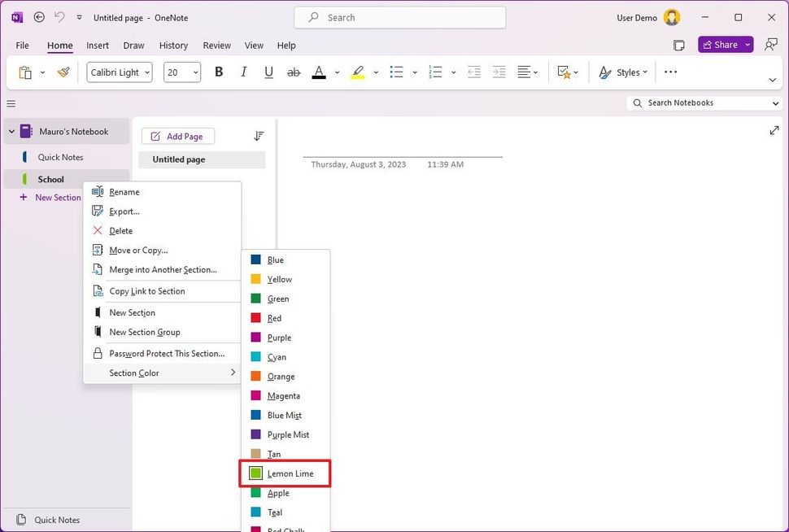789x532 pixels.
Task: Click the Format Painter icon
Action: [63, 72]
